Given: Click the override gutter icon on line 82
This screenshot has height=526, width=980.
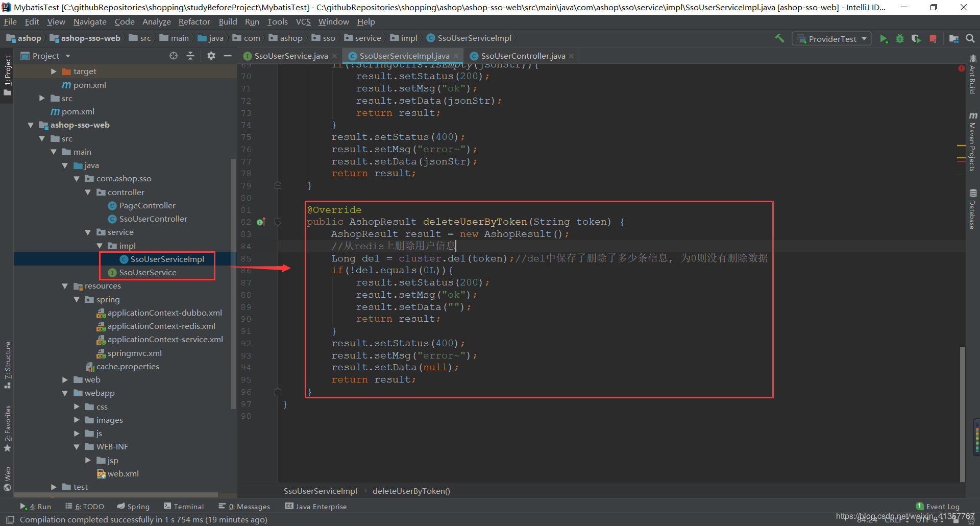Looking at the screenshot, I should (261, 222).
